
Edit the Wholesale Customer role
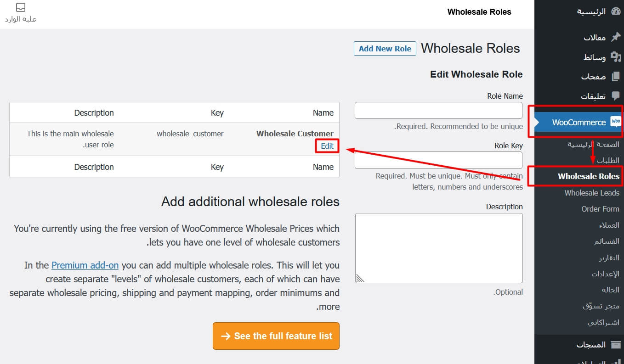(327, 146)
